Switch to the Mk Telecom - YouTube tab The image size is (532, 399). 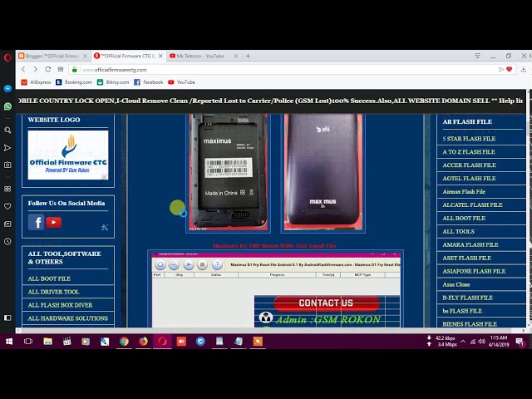point(200,56)
